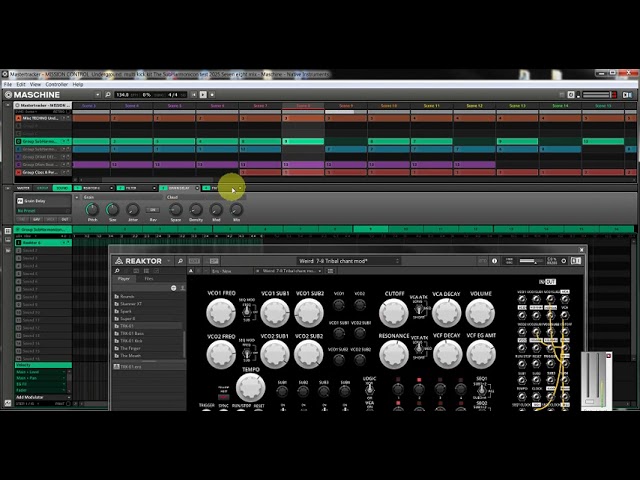640x480 pixels.
Task: Select the OUT button under Grain Delay
Action: [65, 220]
